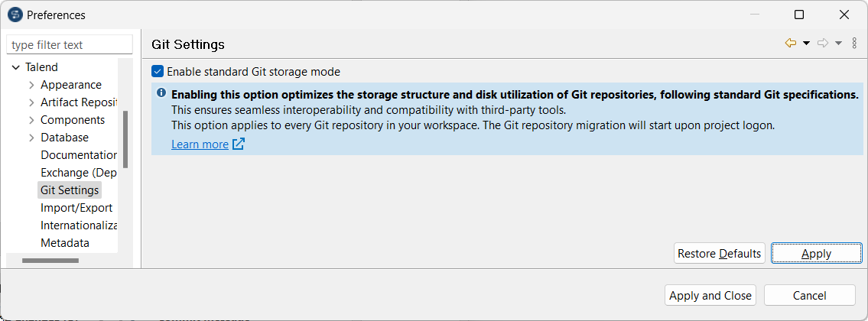868x321 pixels.
Task: Open the three-dot view menu icon
Action: (854, 44)
